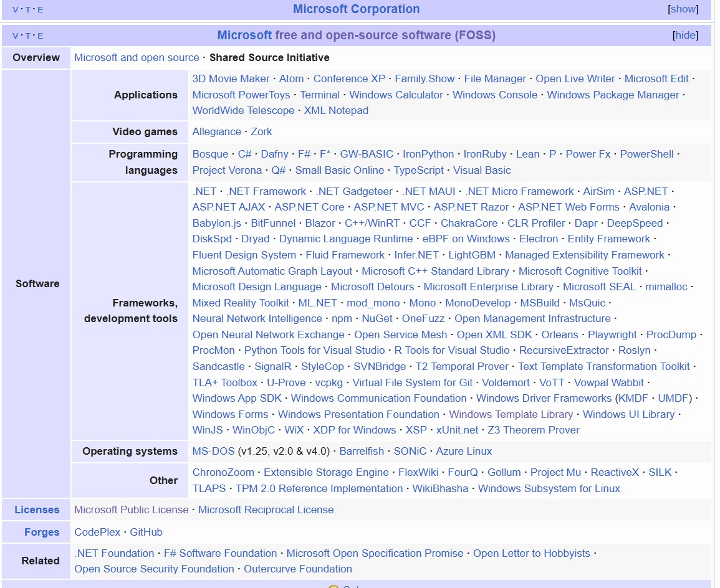
Task: Open the Windows Calculator link
Action: point(396,95)
